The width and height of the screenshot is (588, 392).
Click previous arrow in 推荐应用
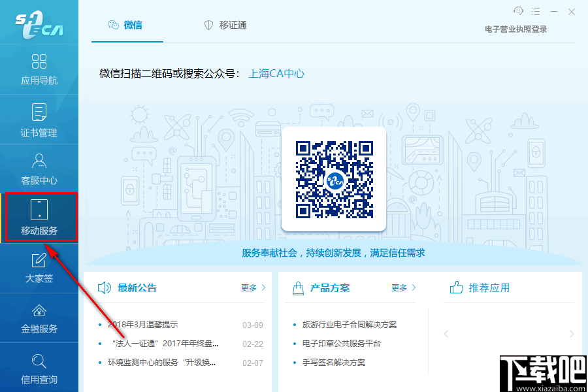[x=446, y=334]
